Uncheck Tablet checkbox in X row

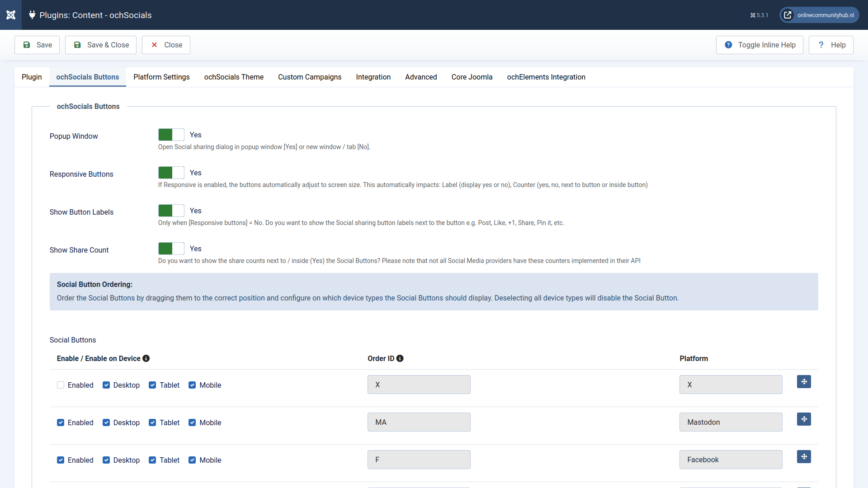[x=152, y=385]
